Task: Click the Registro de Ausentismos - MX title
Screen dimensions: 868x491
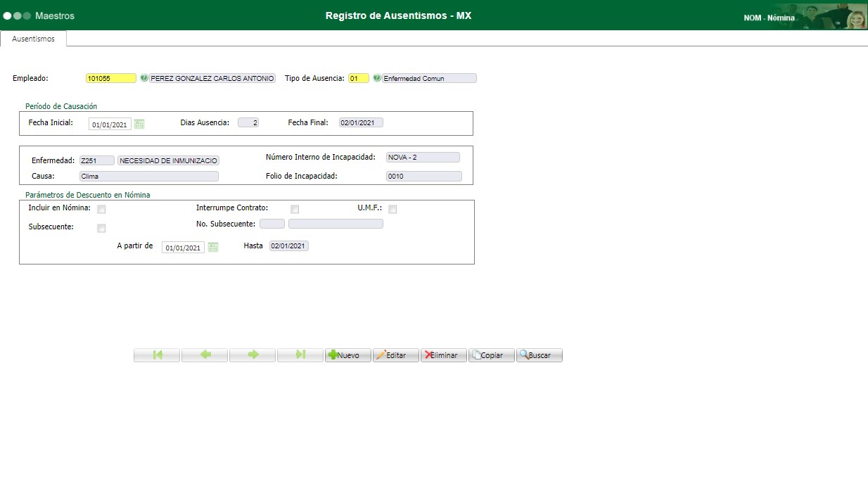Action: pos(399,15)
